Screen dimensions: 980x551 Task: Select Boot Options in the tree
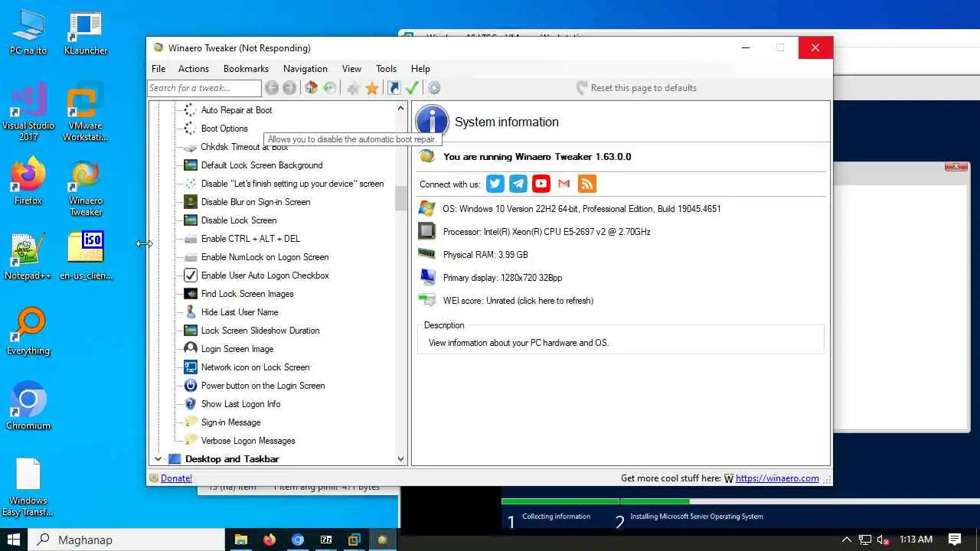pos(224,129)
